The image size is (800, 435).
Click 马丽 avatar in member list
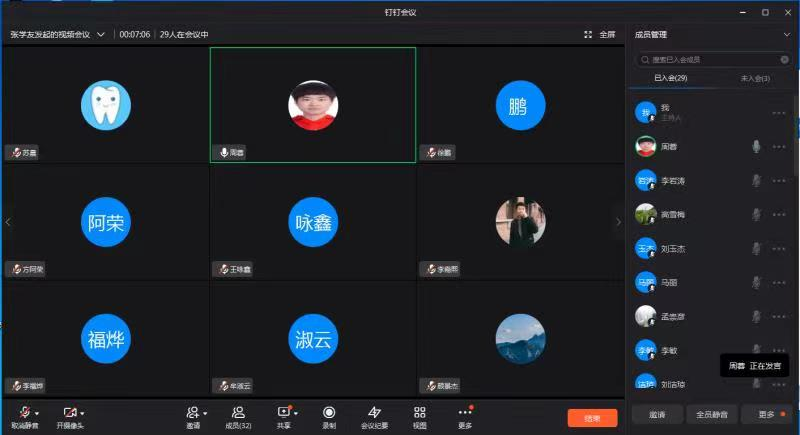645,282
